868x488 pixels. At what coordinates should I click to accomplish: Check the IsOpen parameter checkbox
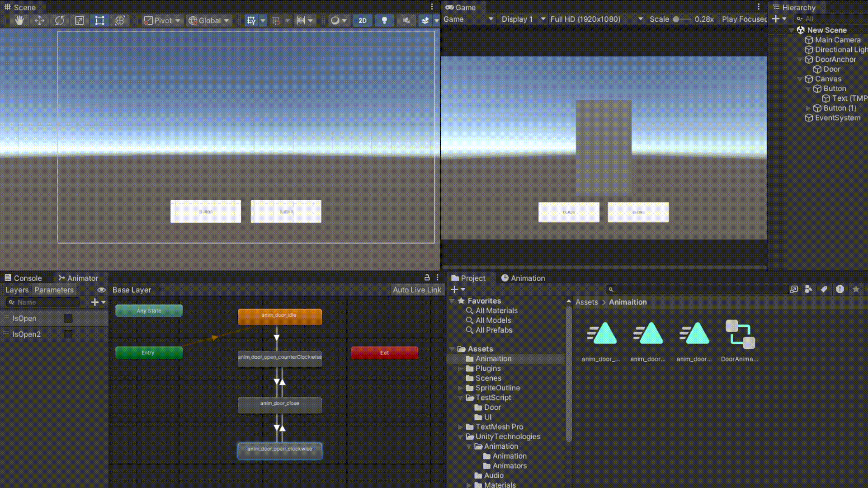68,319
